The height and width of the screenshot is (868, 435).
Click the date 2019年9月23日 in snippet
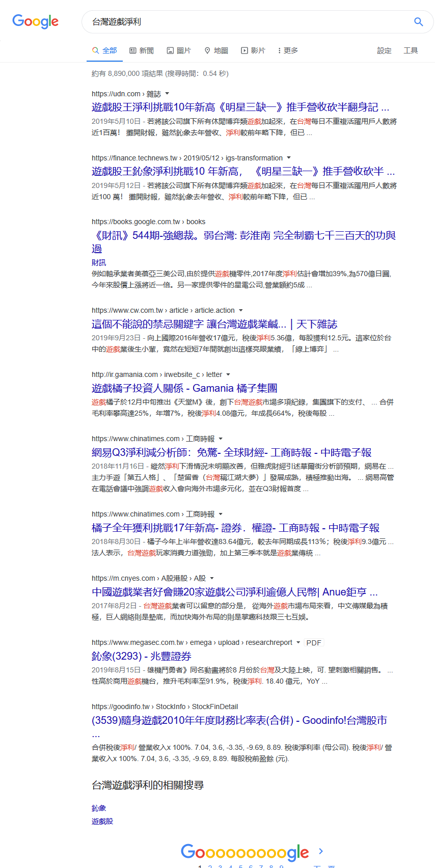tap(116, 338)
